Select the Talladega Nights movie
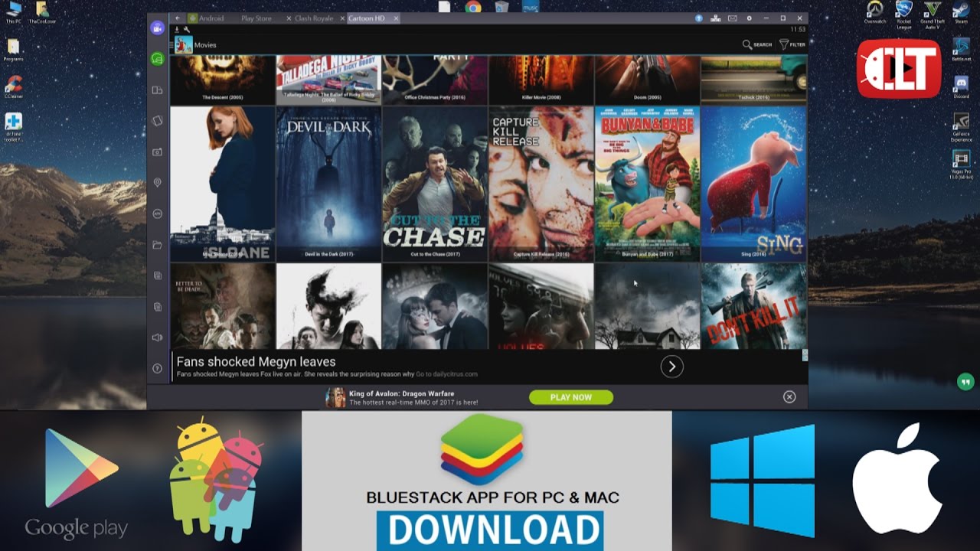This screenshot has height=551, width=980. 328,80
